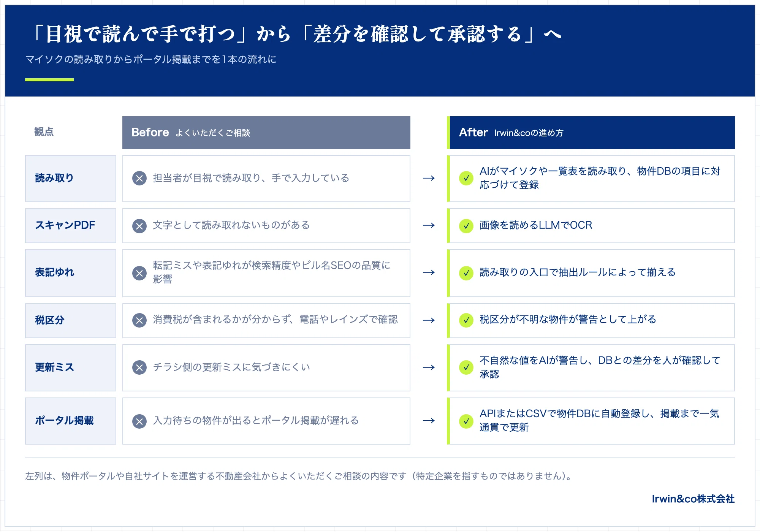Select the 表記ゆれ category label
This screenshot has height=532, width=760.
(71, 273)
